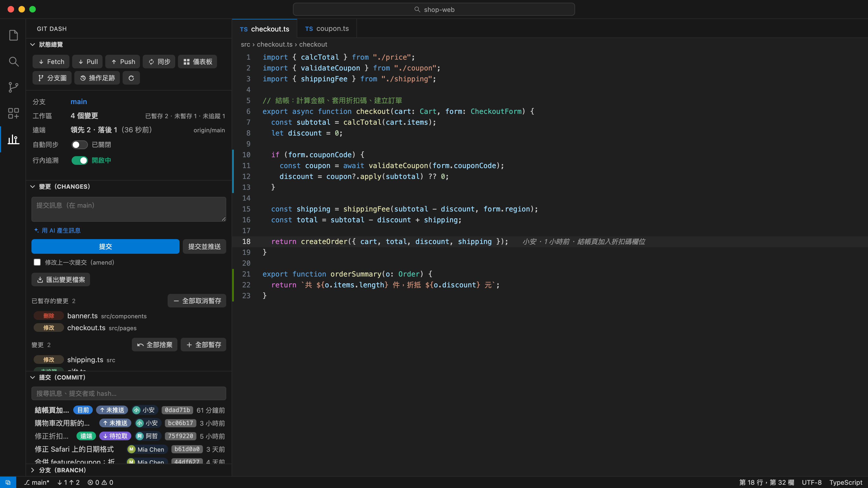The height and width of the screenshot is (488, 868).
Task: Open the Explorer files icon in activity bar
Action: point(13,35)
